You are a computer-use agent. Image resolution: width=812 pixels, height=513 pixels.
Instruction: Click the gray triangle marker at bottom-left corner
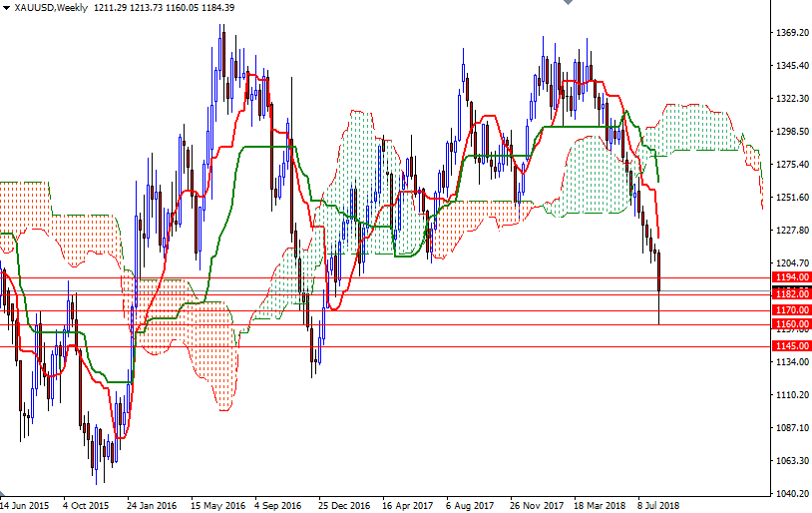coord(4,496)
